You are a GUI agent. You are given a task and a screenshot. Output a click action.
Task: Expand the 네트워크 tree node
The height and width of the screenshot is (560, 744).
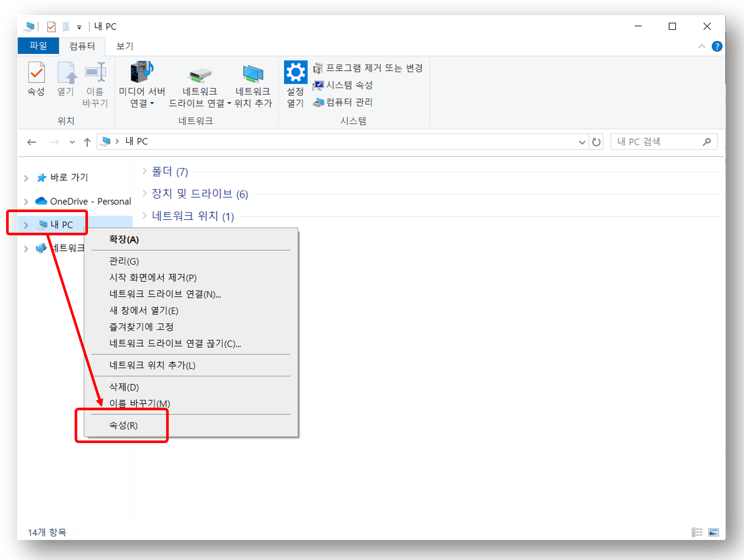(x=26, y=248)
